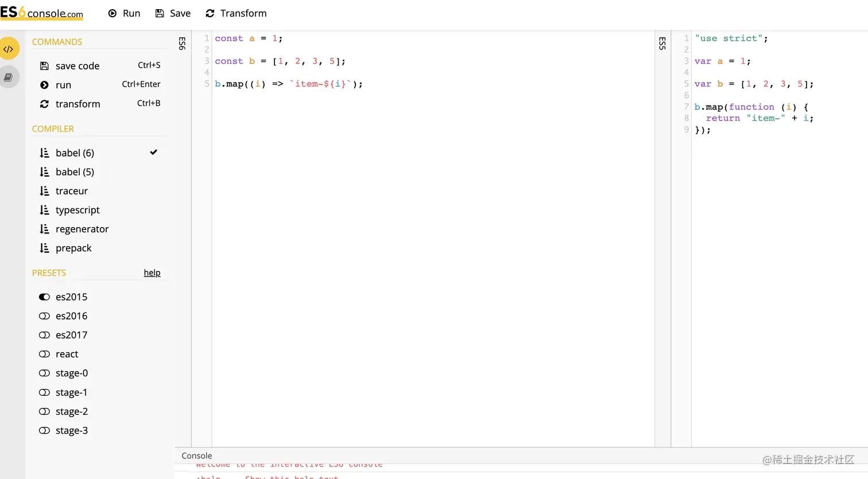Screen dimensions: 868x479
Task: Click the sort icon next to typescript compiler
Action: [45, 210]
